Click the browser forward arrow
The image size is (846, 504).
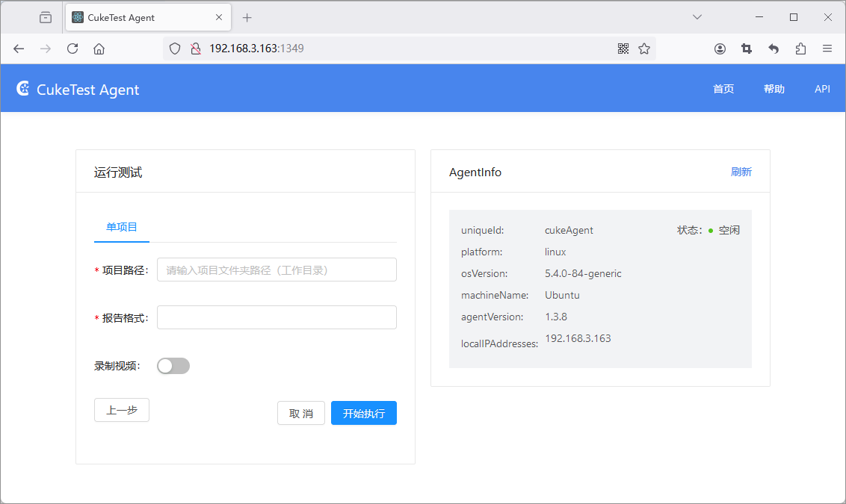pos(46,49)
